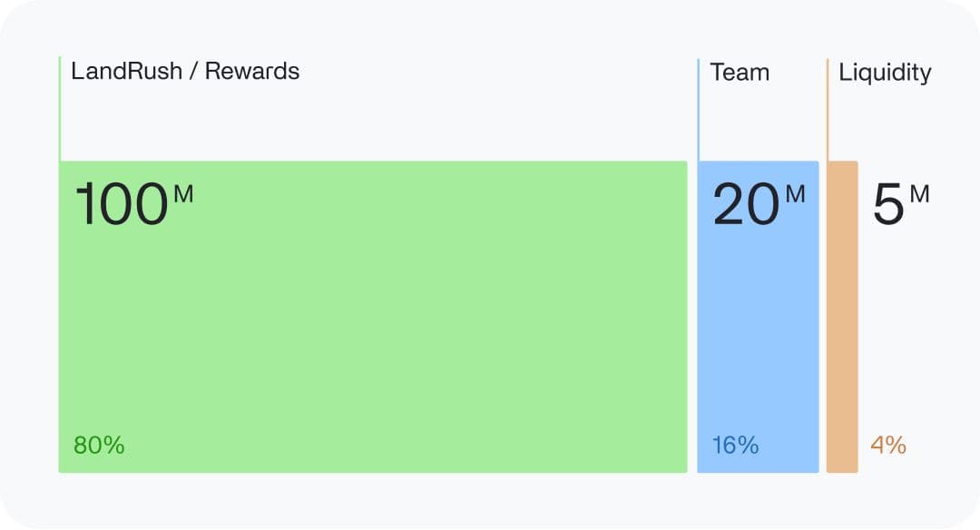Select the green 80% percentage text
Screen dimensions: 980x530
click(x=99, y=446)
